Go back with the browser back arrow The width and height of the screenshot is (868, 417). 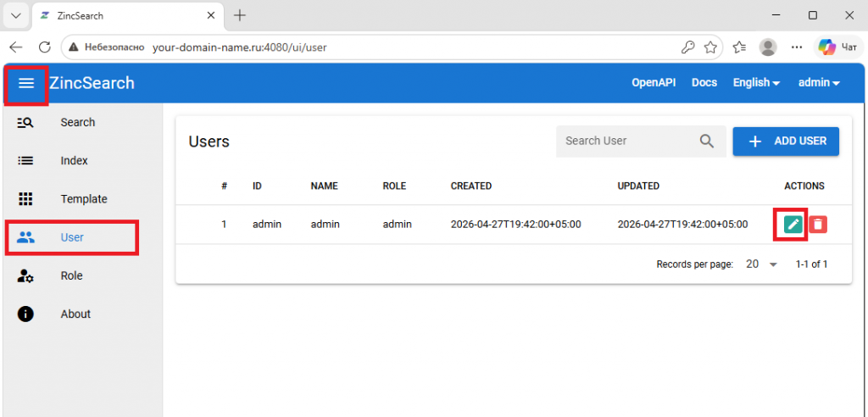click(16, 47)
